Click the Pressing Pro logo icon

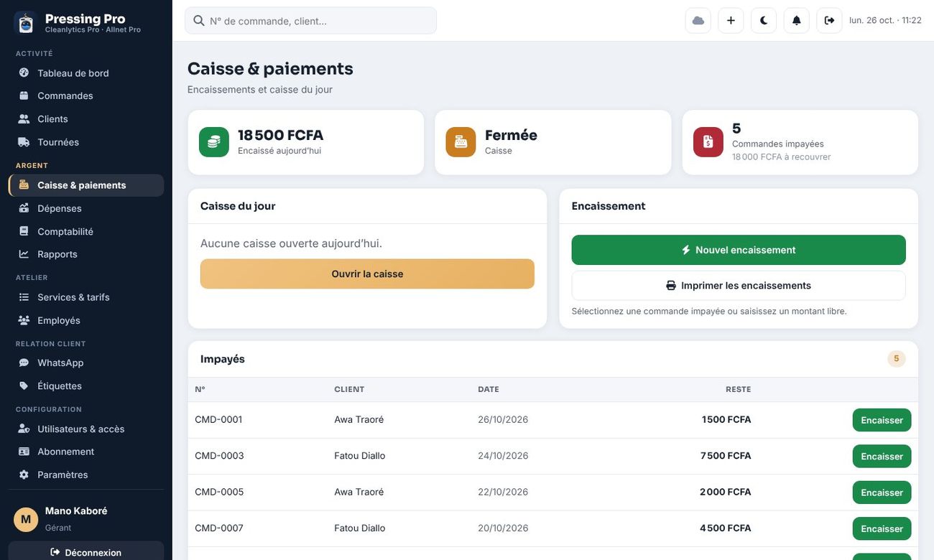point(26,23)
